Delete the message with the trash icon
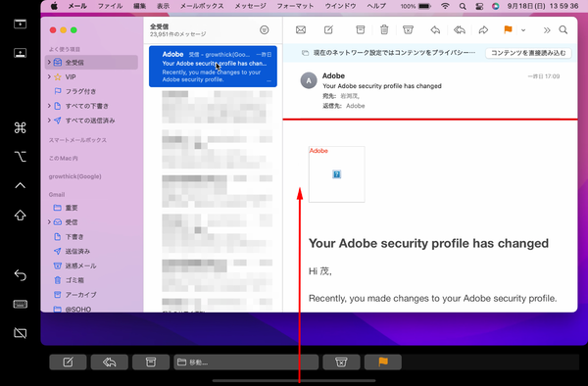Image resolution: width=588 pixels, height=386 pixels. (384, 30)
